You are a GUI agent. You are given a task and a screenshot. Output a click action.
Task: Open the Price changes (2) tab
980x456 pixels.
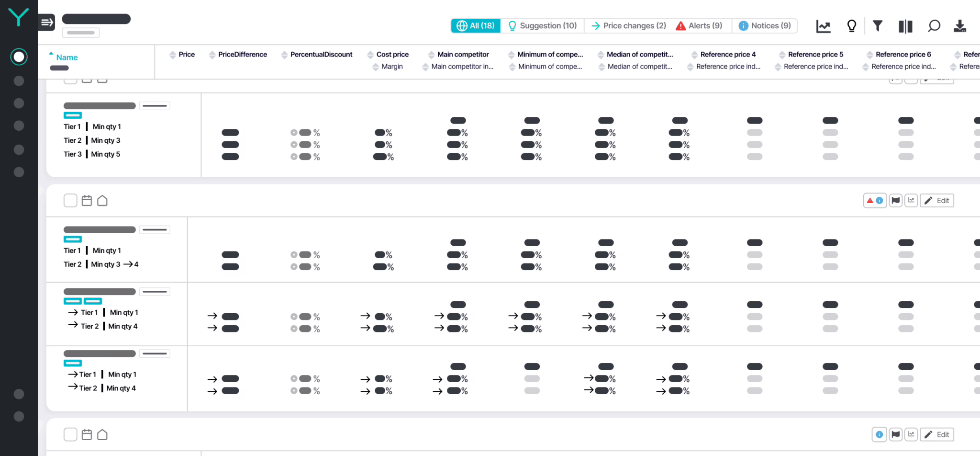pyautogui.click(x=628, y=25)
